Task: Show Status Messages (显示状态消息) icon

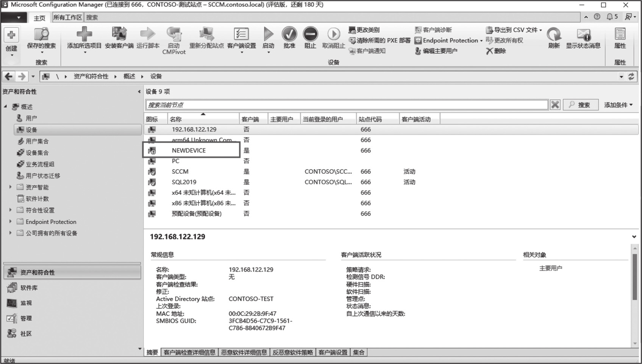Action: (x=583, y=34)
